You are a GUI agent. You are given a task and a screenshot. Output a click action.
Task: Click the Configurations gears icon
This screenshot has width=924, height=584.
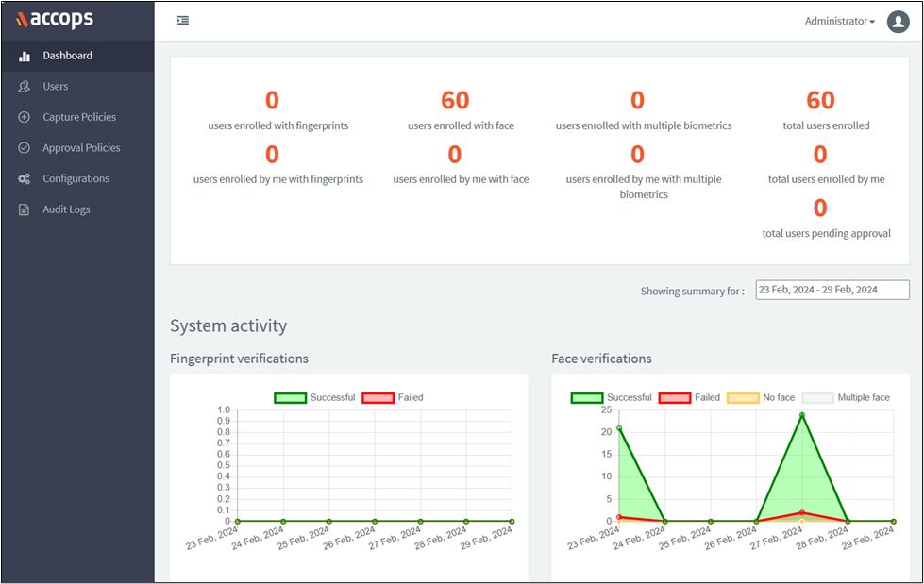25,179
